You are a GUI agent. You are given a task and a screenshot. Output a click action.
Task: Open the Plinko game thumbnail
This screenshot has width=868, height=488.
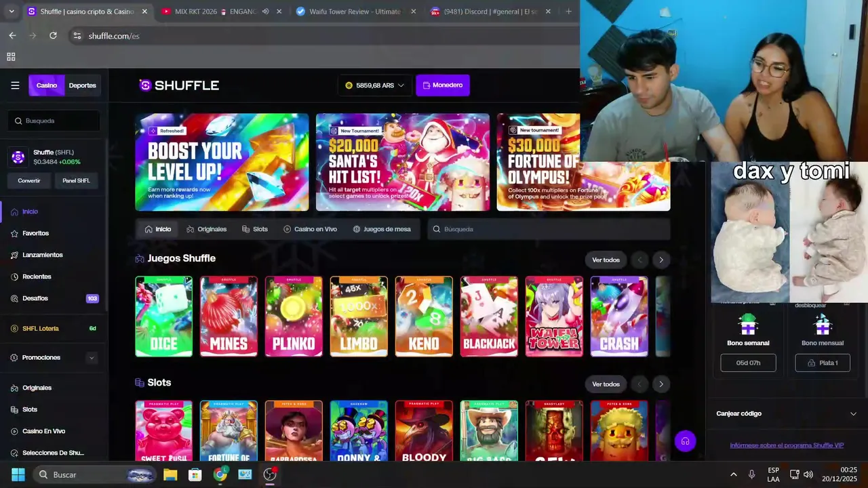pyautogui.click(x=294, y=317)
